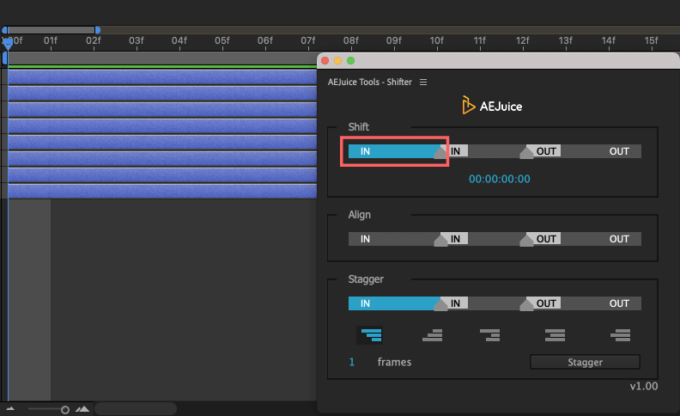Image resolution: width=680 pixels, height=416 pixels.
Task: Toggle the first IN option in Shift
Action: pos(394,151)
